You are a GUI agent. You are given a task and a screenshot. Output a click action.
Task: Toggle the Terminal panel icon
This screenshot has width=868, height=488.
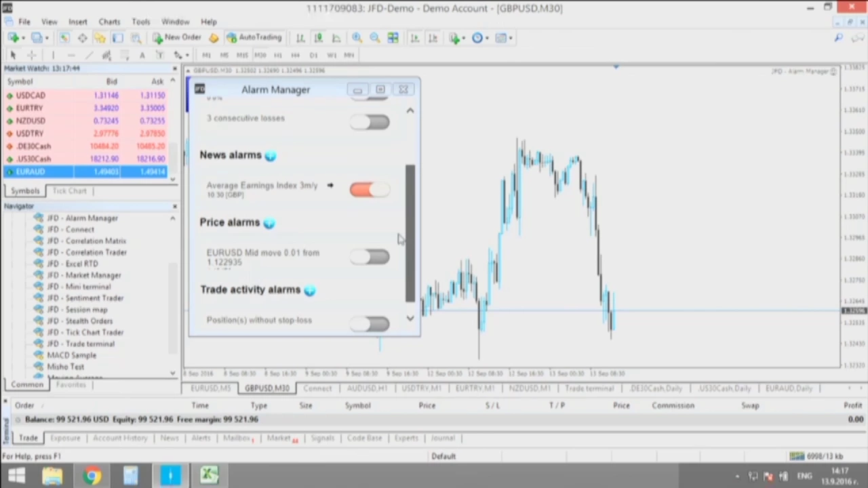(117, 38)
